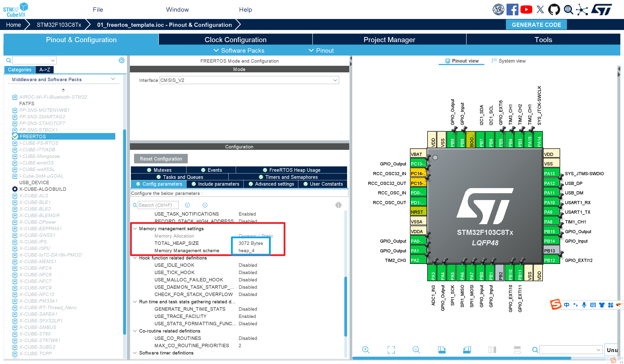Click the parameters list vertical scrollbar
This screenshot has height=364, width=624.
(x=345, y=306)
